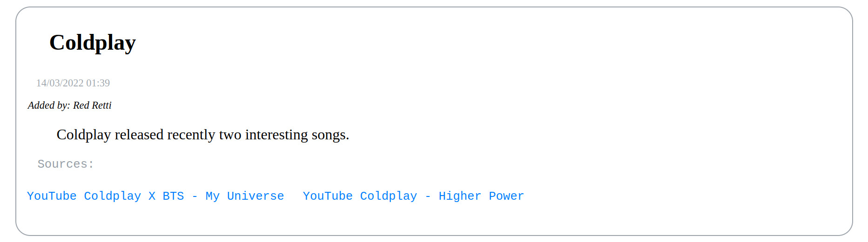This screenshot has width=868, height=242.
Task: Click the bold Coldplay heading
Action: (93, 43)
